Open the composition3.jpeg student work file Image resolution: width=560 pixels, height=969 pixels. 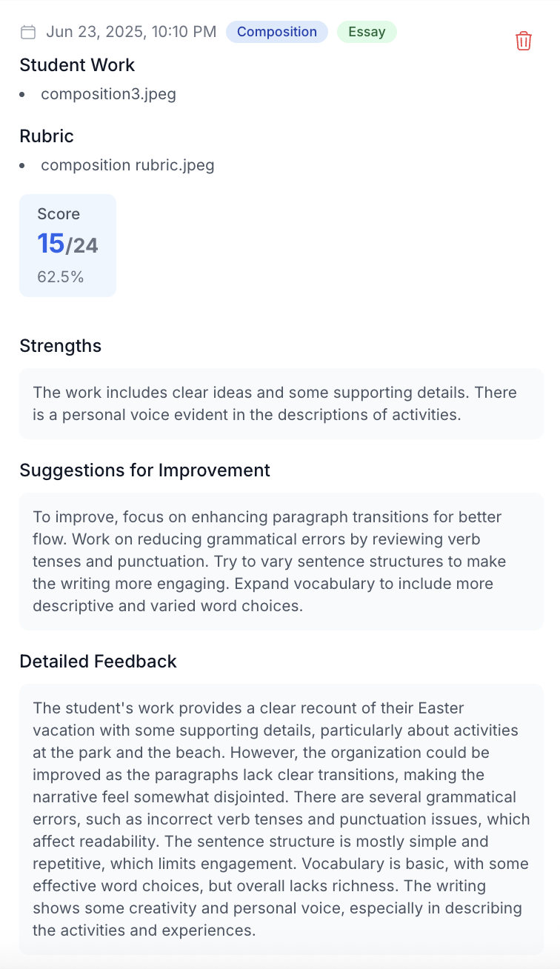point(108,94)
